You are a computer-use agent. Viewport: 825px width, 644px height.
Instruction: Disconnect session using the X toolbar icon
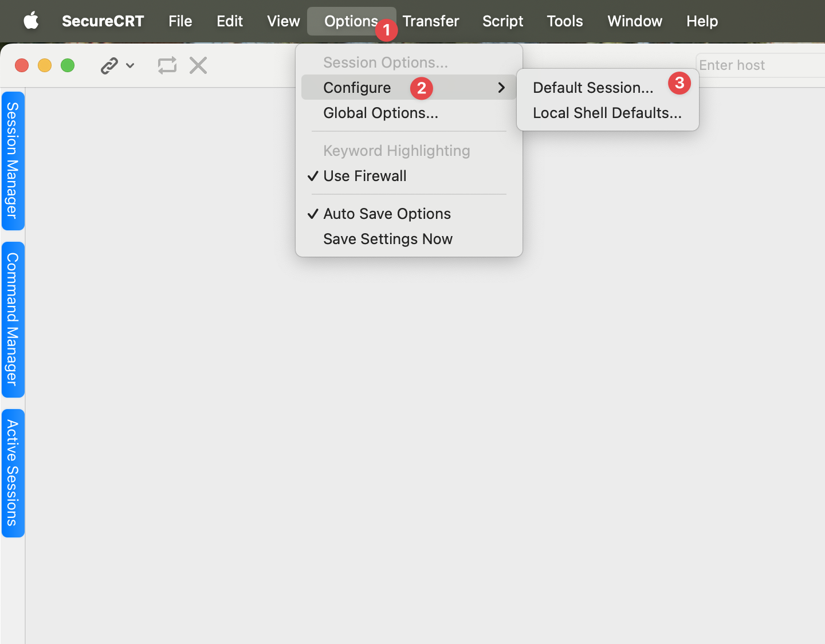(x=198, y=65)
